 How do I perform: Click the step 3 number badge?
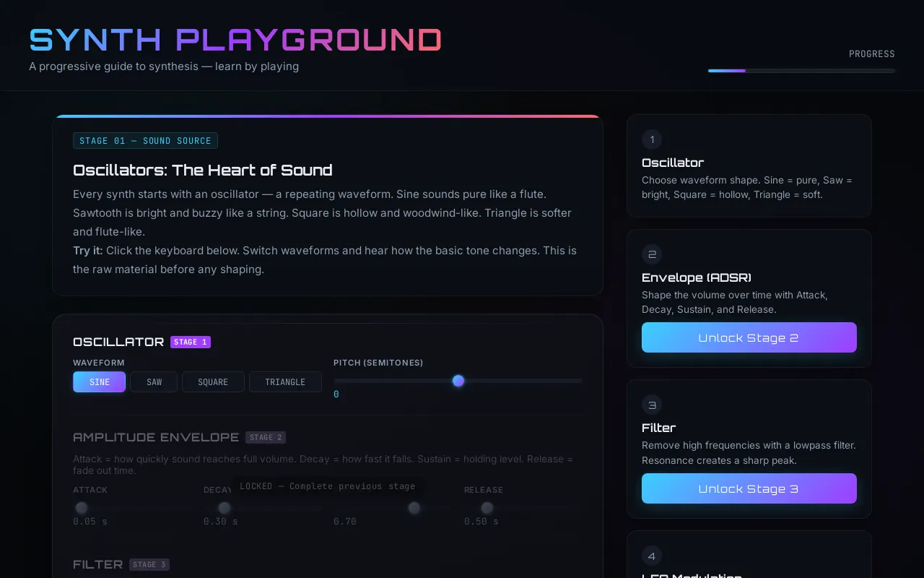652,405
